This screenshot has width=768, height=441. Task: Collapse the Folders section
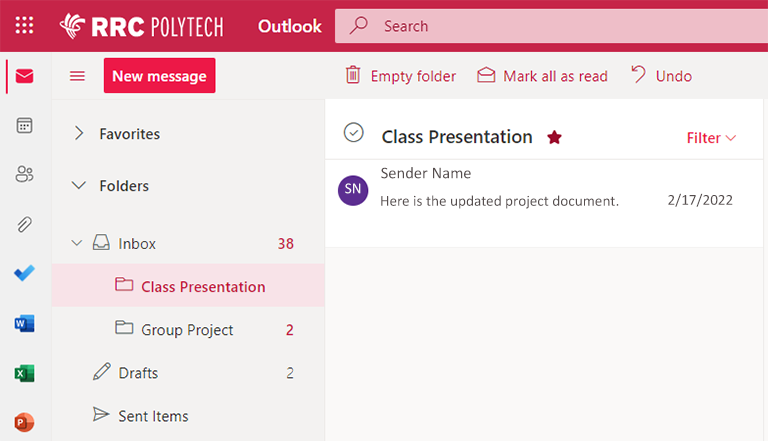[x=79, y=186]
